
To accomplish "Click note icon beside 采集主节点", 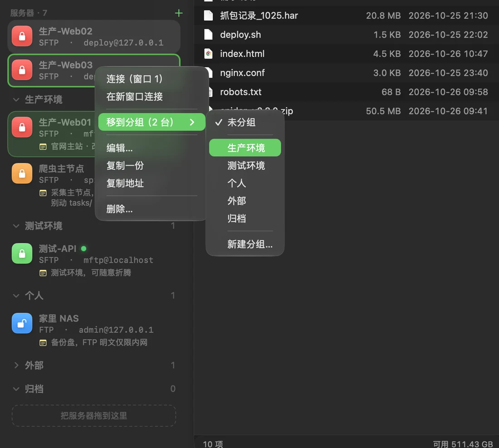I will pyautogui.click(x=43, y=193).
